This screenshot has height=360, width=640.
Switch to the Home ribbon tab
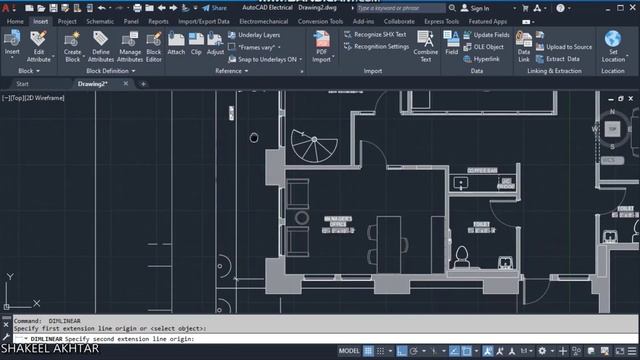pyautogui.click(x=15, y=22)
